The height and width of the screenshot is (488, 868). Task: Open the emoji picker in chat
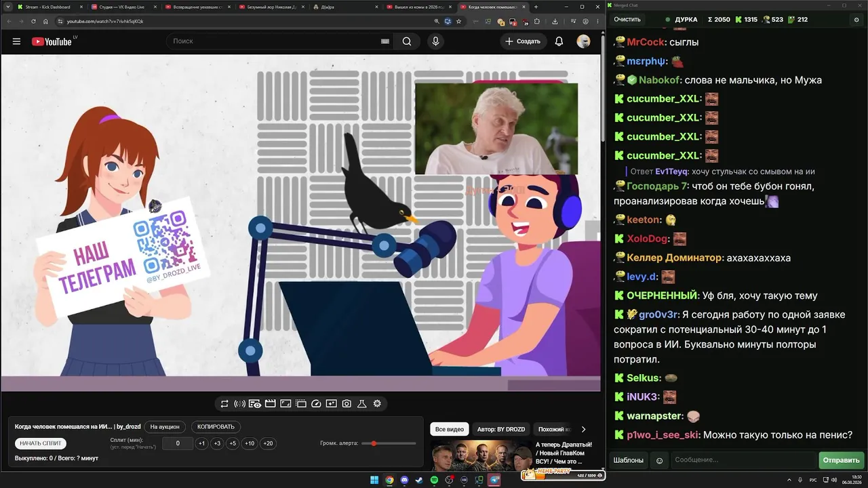tap(659, 460)
